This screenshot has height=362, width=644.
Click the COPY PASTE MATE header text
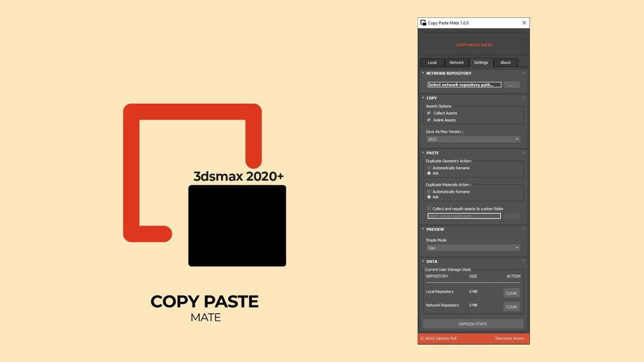click(x=474, y=45)
